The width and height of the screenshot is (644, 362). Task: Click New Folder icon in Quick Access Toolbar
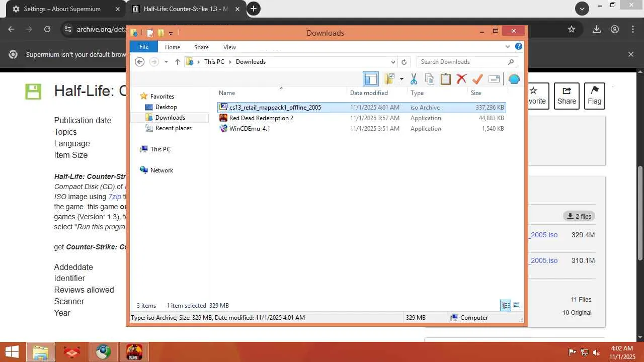(161, 33)
